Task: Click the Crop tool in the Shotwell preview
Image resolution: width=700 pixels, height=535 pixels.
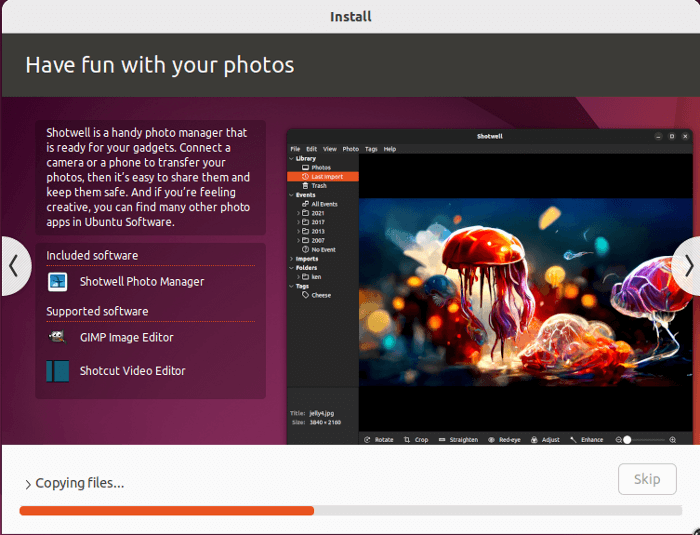Action: (416, 440)
